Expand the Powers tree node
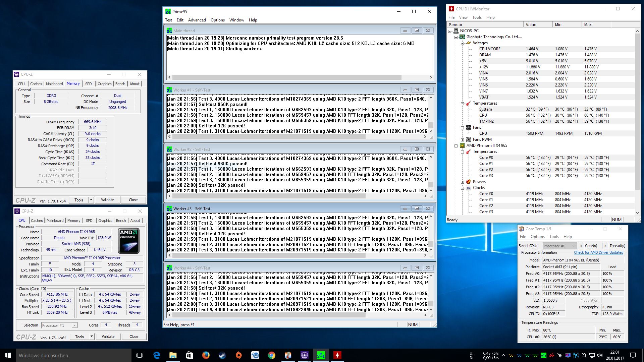The height and width of the screenshot is (362, 644). point(462,182)
